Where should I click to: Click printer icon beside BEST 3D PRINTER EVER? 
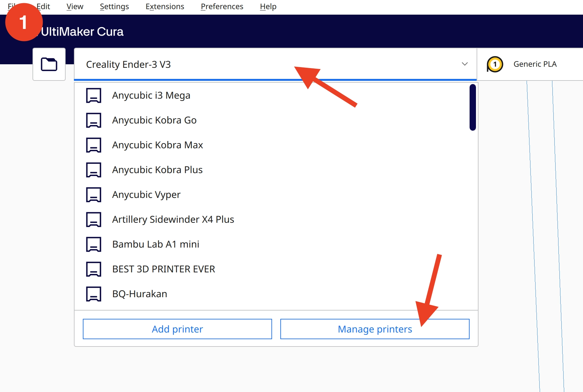click(x=94, y=269)
